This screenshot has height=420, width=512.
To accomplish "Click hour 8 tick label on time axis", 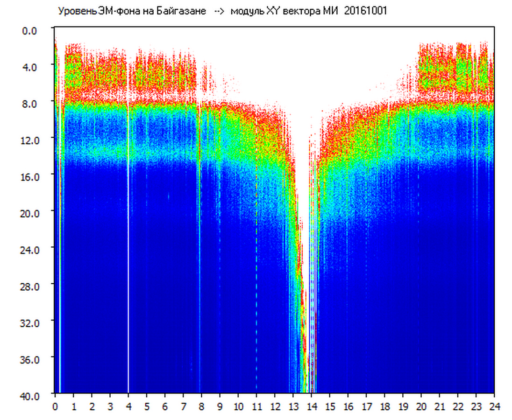I will point(201,406).
